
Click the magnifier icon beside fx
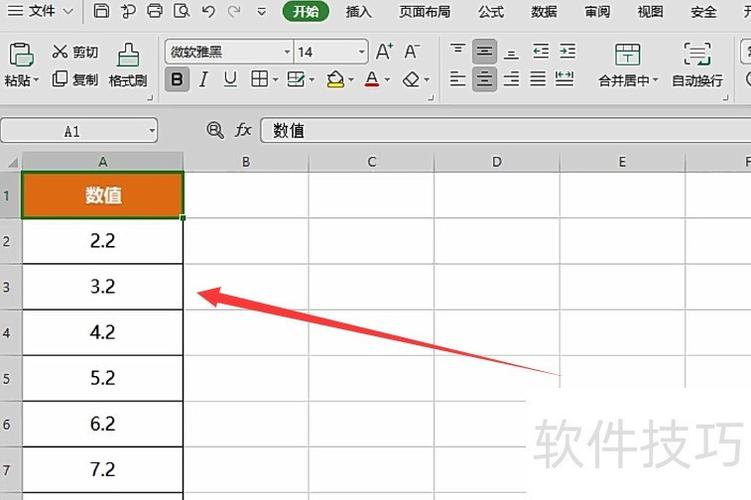pos(215,130)
